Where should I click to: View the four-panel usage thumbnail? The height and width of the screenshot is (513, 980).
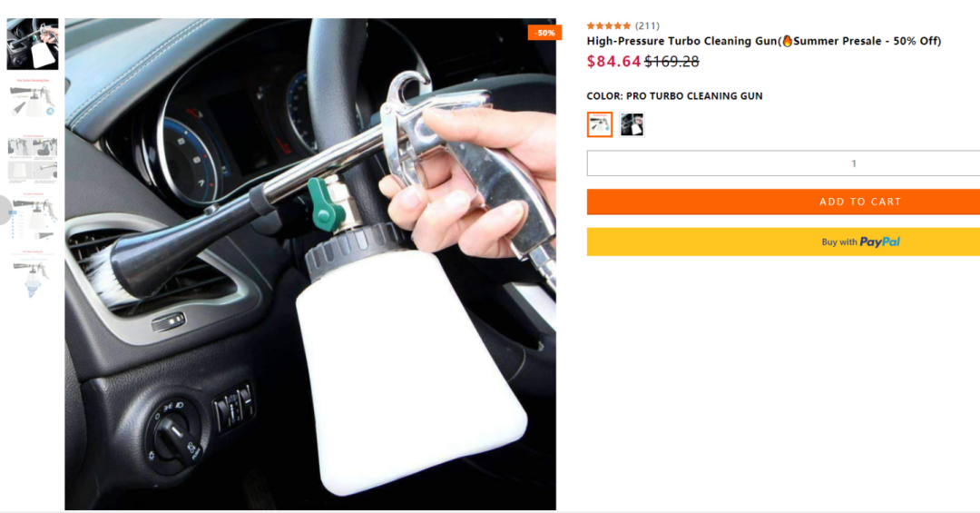(x=33, y=159)
